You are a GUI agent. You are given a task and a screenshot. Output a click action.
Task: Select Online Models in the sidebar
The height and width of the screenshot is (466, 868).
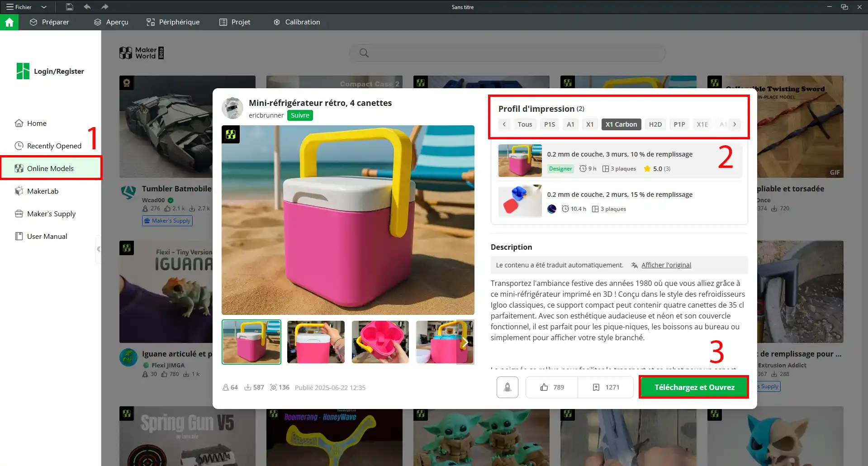[51, 168]
